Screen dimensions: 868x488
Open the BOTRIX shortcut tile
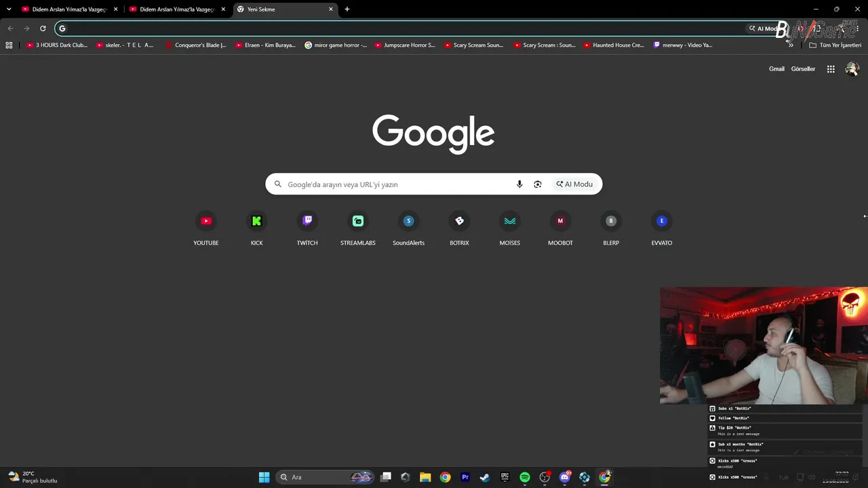tap(459, 229)
